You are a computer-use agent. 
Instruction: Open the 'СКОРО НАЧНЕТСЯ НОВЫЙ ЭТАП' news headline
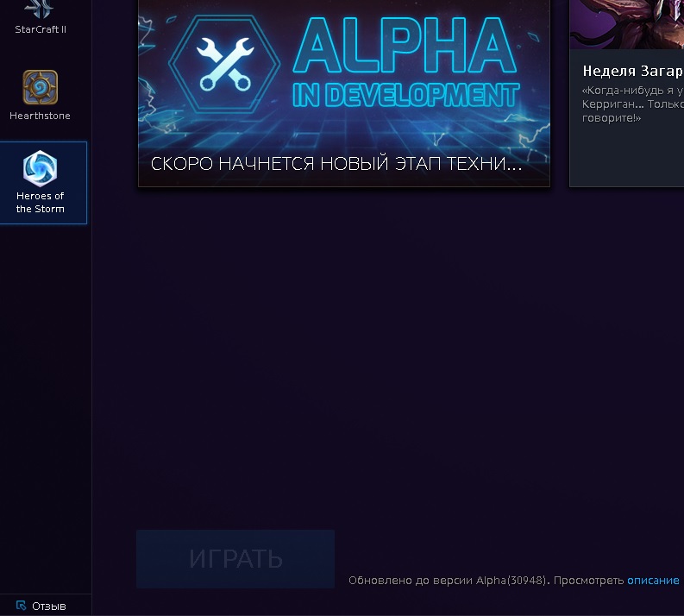pos(336,164)
